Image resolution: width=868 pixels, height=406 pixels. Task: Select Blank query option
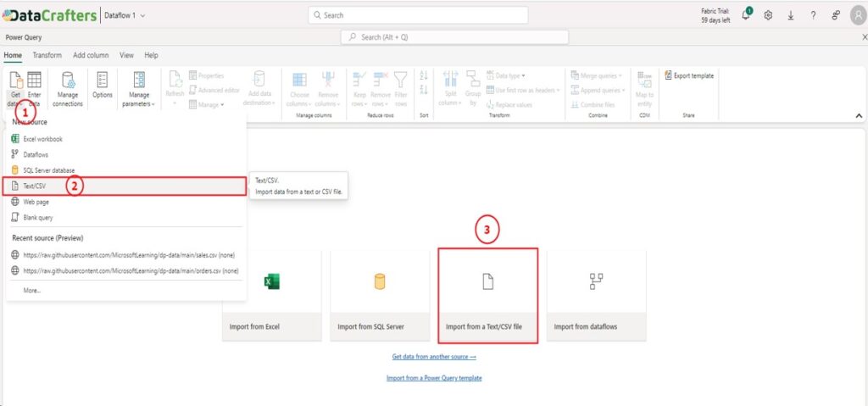pyautogui.click(x=126, y=218)
